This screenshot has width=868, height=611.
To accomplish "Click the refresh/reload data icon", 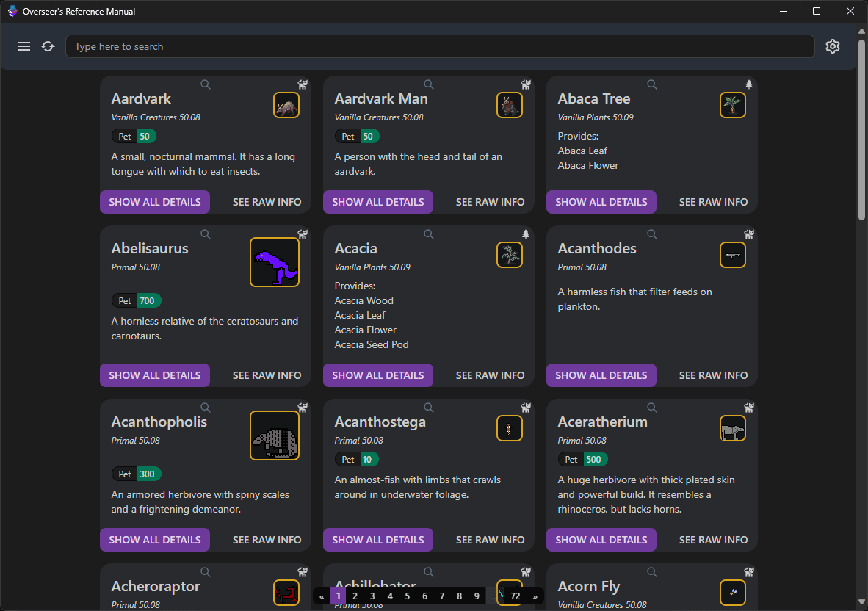I will click(48, 46).
